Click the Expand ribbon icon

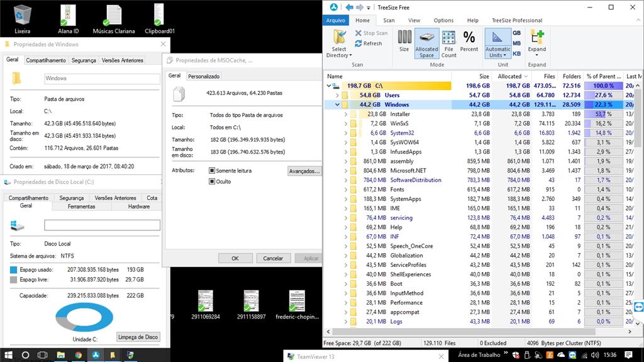537,42
